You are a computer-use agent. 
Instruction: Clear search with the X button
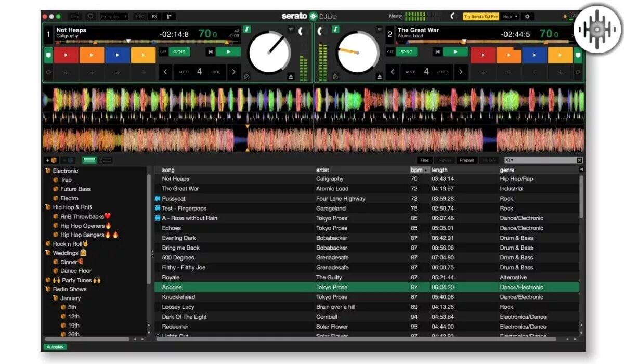pos(579,160)
